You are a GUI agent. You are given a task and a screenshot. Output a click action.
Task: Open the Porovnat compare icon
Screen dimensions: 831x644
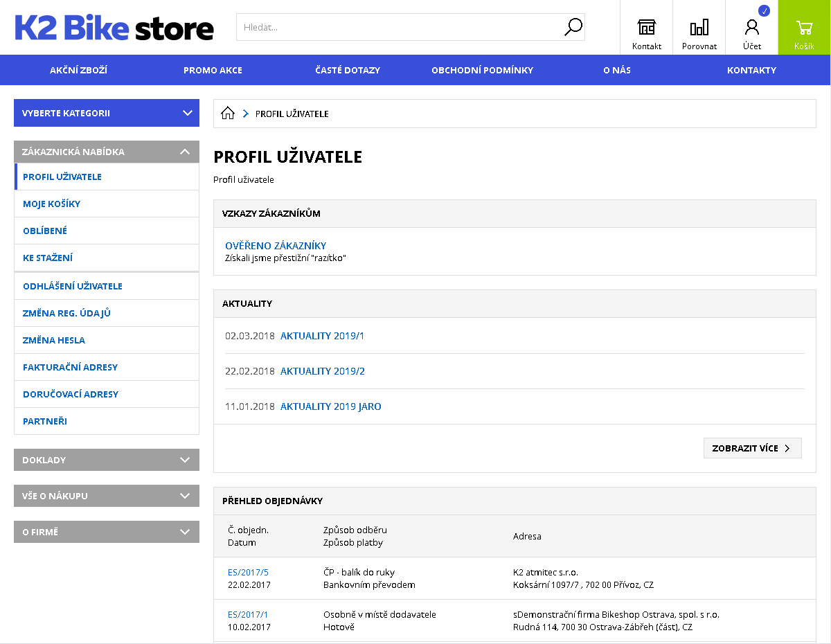point(699,28)
